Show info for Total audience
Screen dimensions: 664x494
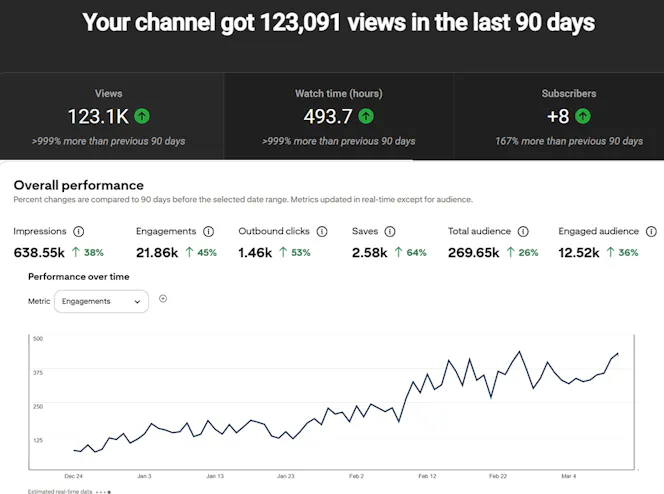(x=523, y=232)
